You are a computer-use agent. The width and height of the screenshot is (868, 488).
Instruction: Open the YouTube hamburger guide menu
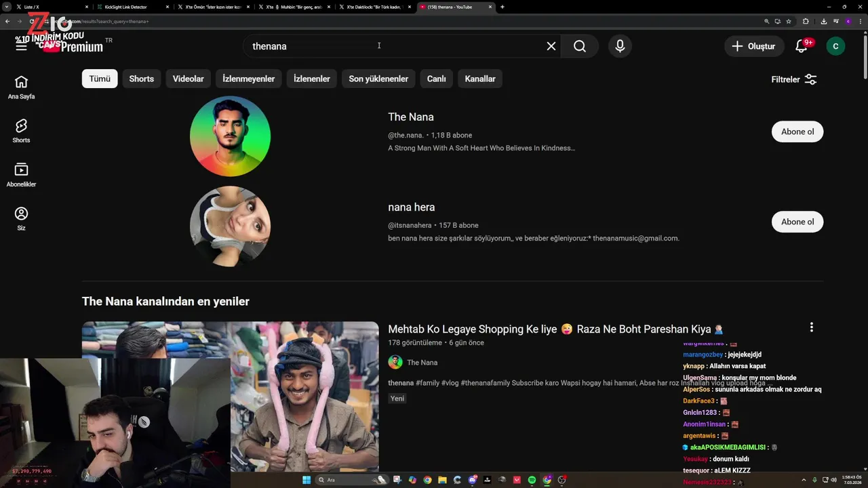click(x=21, y=45)
